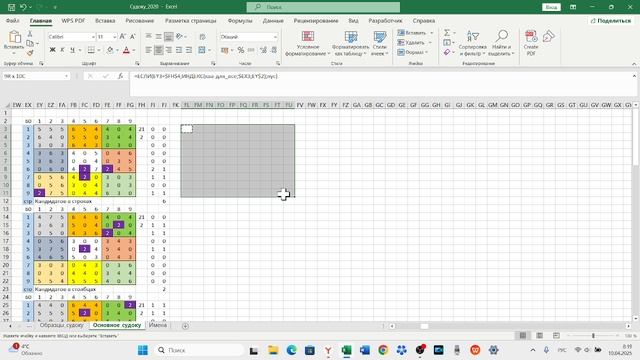Open Conditional Formatting (Условное форматирование)
Image resolution: width=640 pixels, height=360 pixels.
[308, 43]
